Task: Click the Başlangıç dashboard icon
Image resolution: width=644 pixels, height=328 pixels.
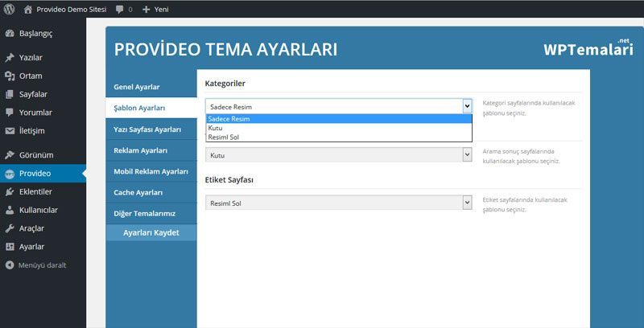Action: click(x=10, y=34)
